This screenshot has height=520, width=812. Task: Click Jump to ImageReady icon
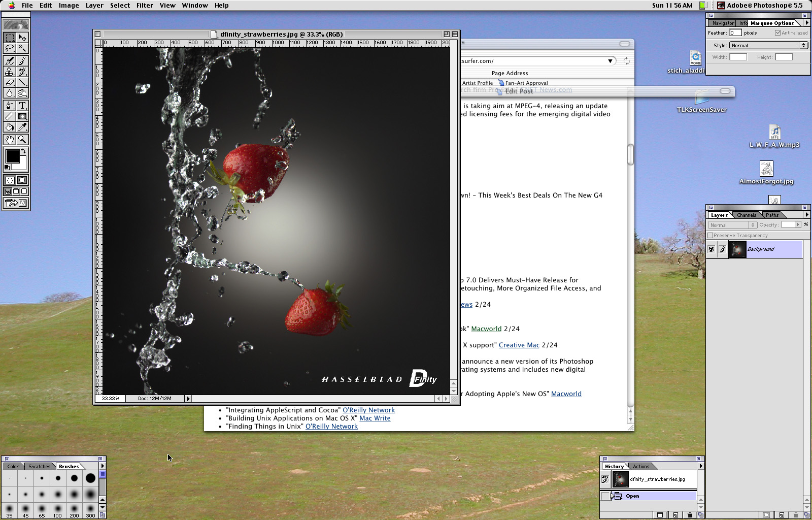(x=16, y=203)
